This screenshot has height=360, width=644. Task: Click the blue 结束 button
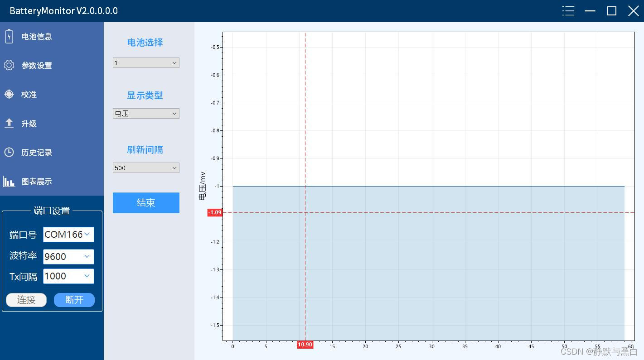[146, 203]
